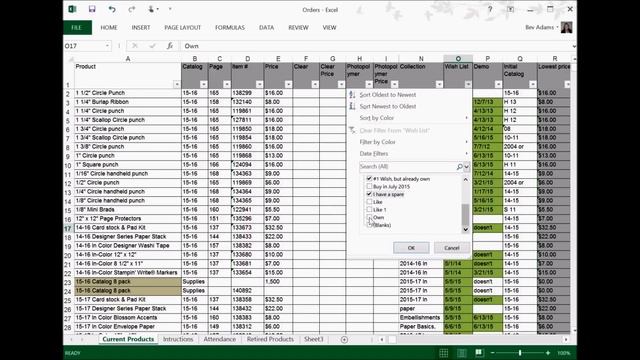Open the Product column filter dropdown
This screenshot has height=360, width=640.
coord(177,84)
